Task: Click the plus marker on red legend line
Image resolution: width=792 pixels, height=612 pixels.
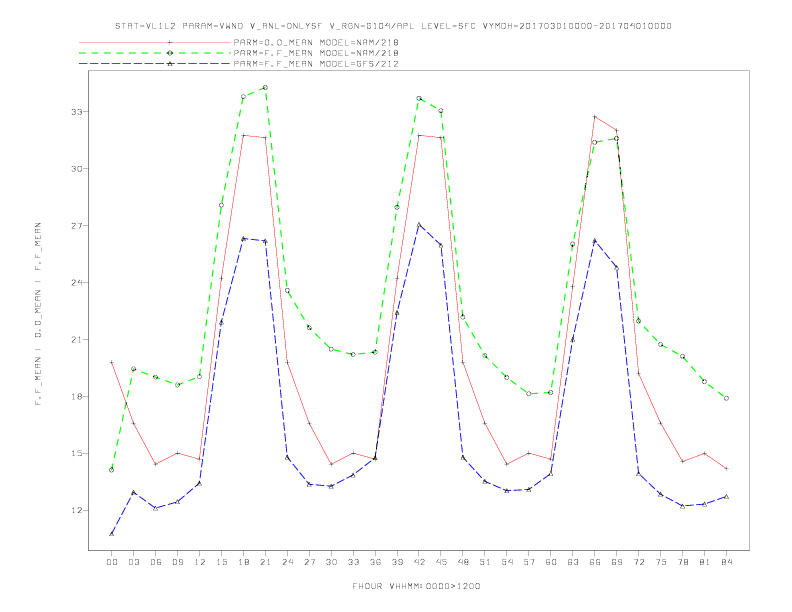Action: [x=170, y=42]
